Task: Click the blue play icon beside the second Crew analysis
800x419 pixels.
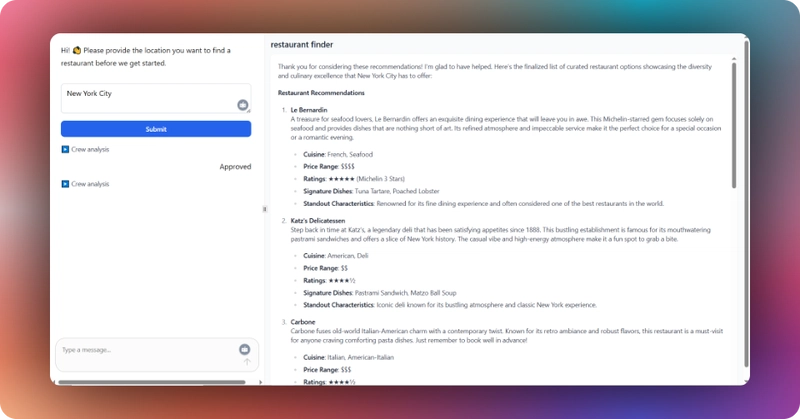Action: point(65,184)
